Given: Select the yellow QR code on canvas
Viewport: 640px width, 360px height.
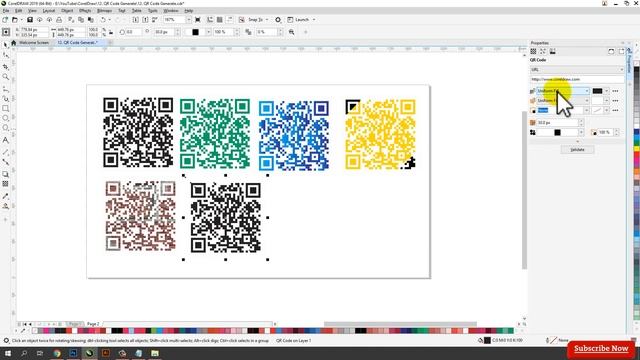Looking at the screenshot, I should click(x=380, y=134).
